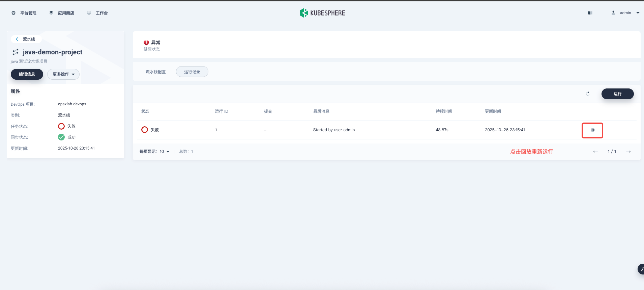Screen dimensions: 644x290
Task: Open the 平台管理 menu
Action: tap(24, 13)
